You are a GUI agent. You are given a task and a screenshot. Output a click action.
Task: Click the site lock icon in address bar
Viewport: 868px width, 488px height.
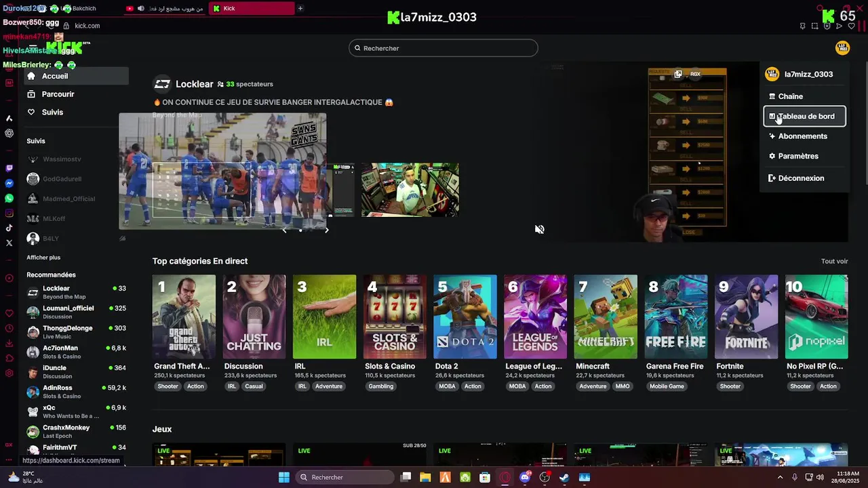click(x=66, y=26)
